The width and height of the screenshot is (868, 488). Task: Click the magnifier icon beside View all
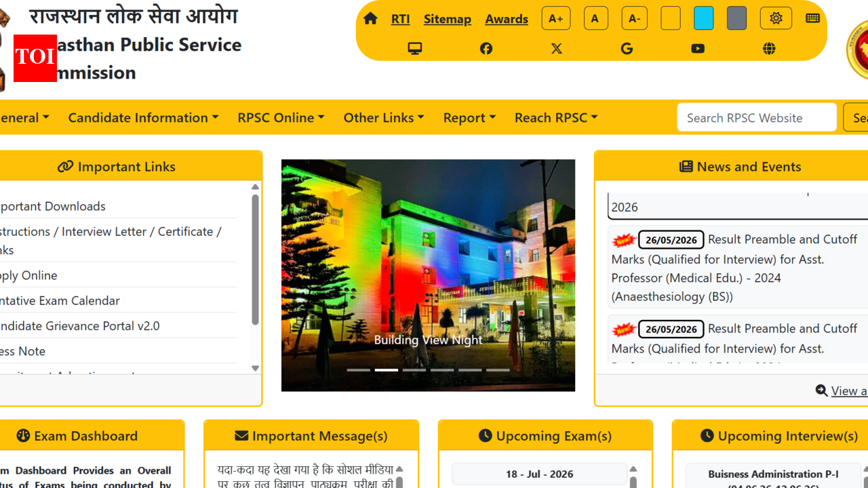[x=821, y=390]
